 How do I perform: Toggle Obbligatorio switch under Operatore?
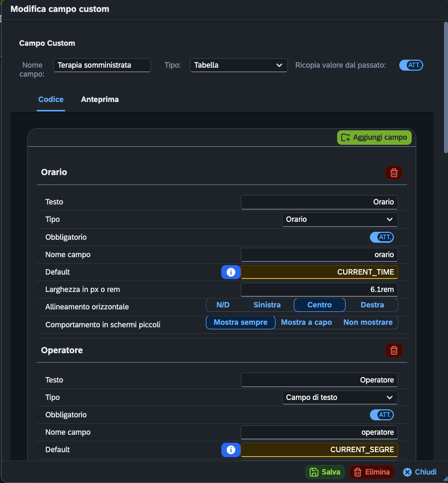[382, 415]
